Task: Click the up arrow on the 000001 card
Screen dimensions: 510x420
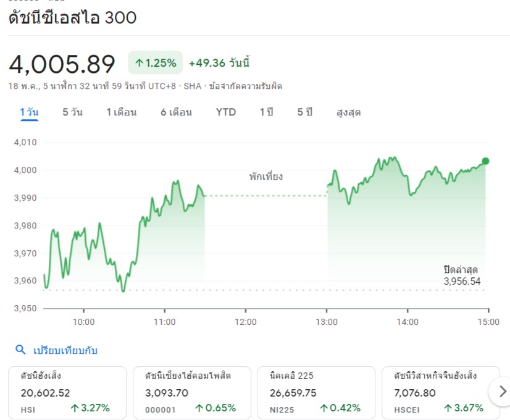Action: (199, 408)
